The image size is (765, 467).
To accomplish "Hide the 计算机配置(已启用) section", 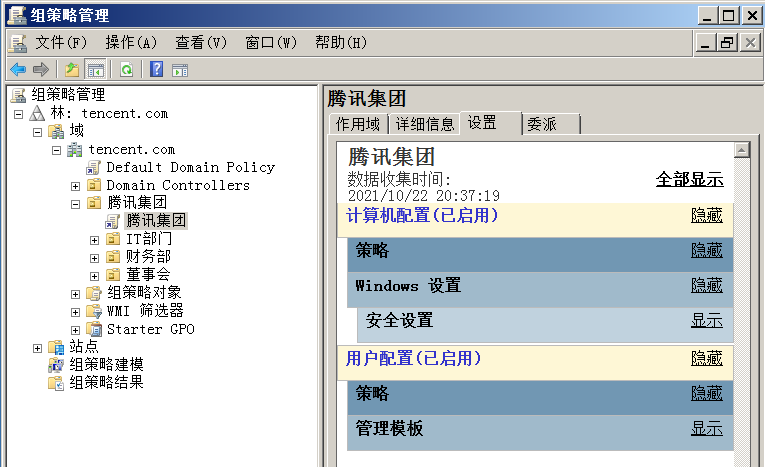I will coord(706,215).
